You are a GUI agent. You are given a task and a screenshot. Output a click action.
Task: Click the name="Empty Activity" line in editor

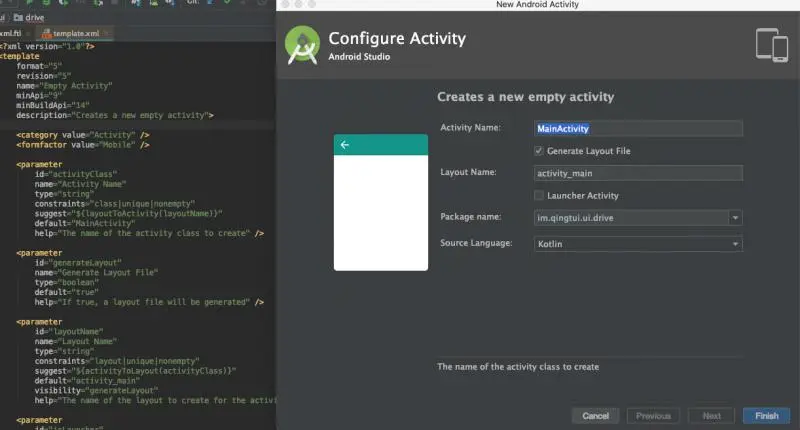[x=64, y=86]
